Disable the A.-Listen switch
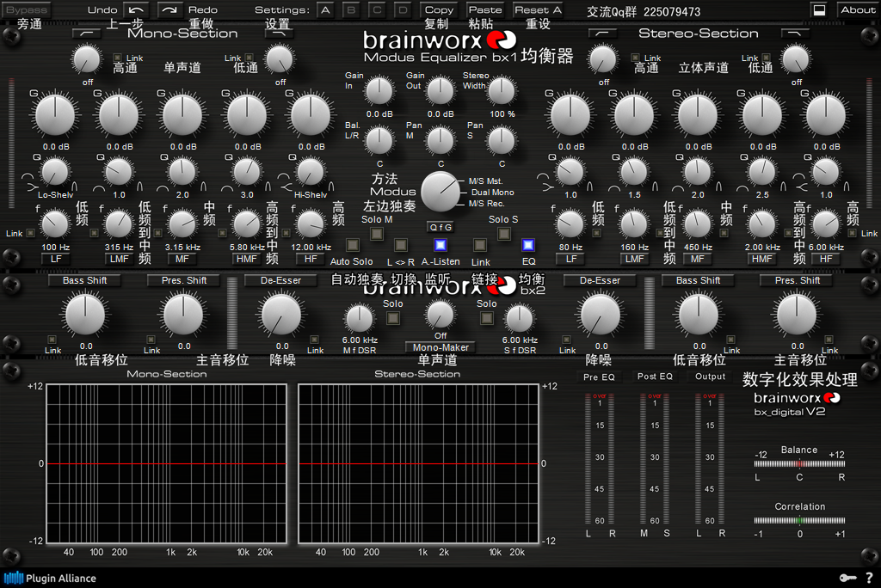881x588 pixels. pyautogui.click(x=440, y=245)
